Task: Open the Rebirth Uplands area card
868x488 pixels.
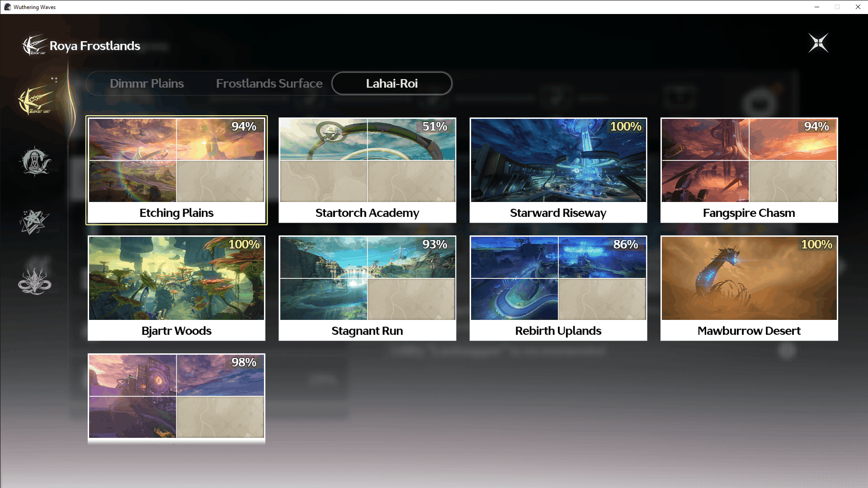Action: 558,288
